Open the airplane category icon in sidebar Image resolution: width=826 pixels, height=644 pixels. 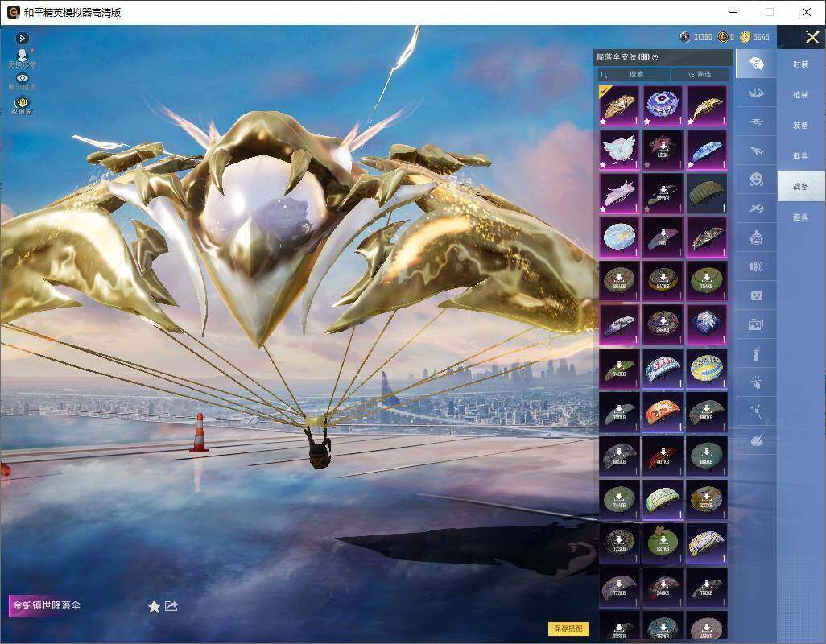pos(756,151)
